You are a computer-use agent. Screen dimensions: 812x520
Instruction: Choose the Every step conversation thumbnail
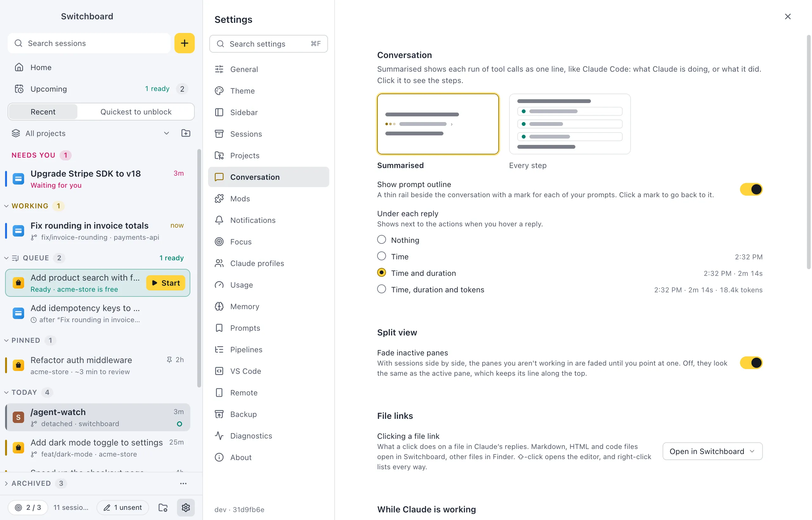(x=569, y=124)
